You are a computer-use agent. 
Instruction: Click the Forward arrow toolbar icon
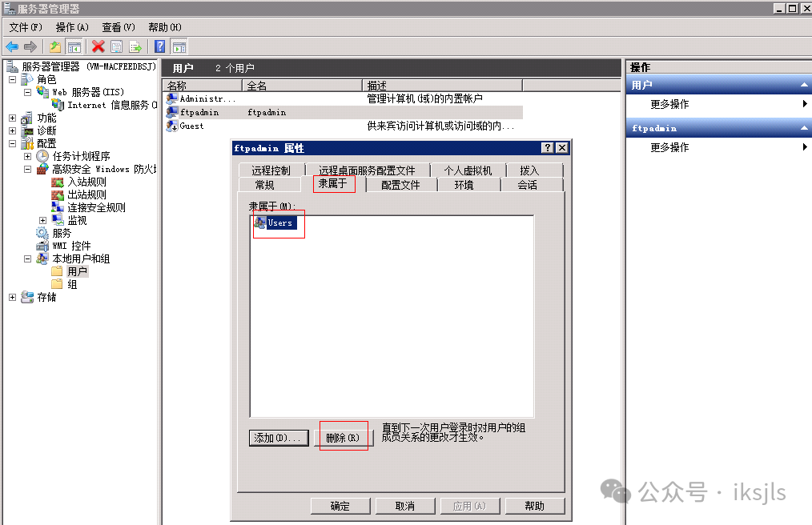coord(30,47)
